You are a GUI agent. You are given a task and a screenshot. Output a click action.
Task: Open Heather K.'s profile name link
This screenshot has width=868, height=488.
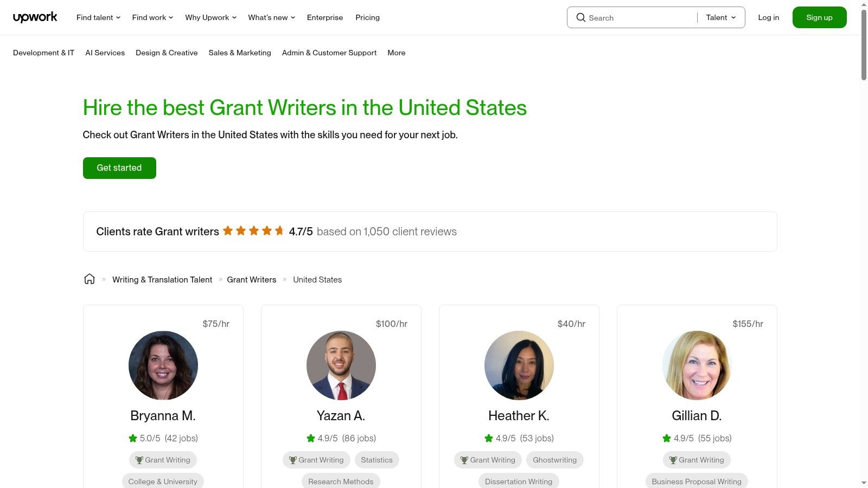pyautogui.click(x=519, y=416)
